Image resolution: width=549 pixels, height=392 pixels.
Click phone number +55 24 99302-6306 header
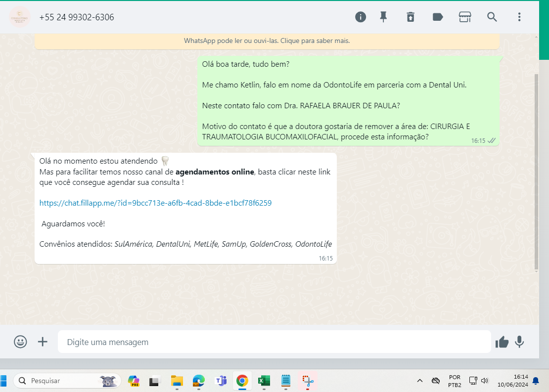[x=77, y=17]
